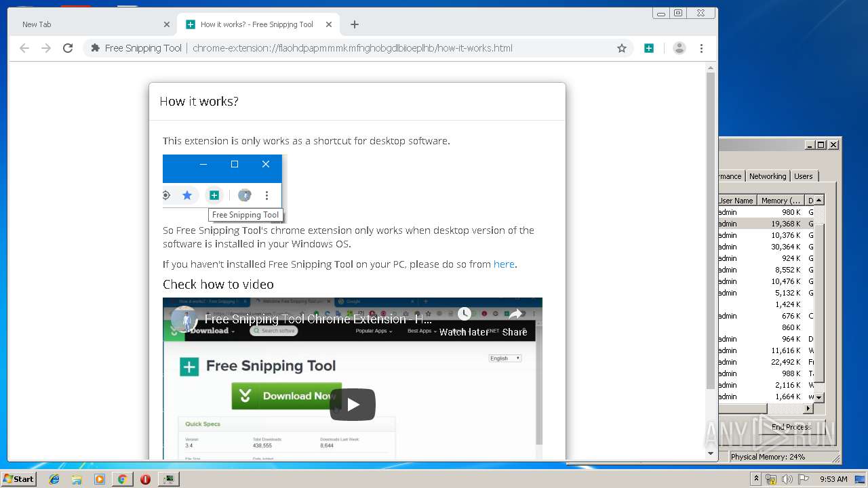This screenshot has width=868, height=488.
Task: Open Opera browser from taskbar
Action: pyautogui.click(x=145, y=479)
